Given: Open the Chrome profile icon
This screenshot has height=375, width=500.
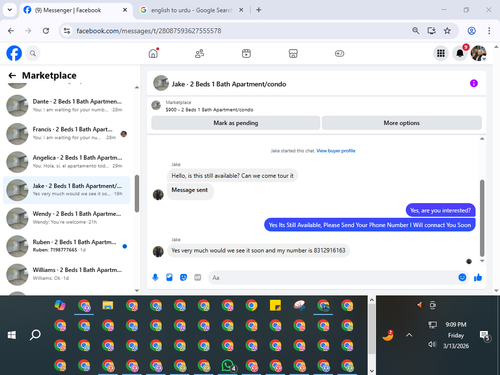Looking at the screenshot, I should pyautogui.click(x=471, y=31).
